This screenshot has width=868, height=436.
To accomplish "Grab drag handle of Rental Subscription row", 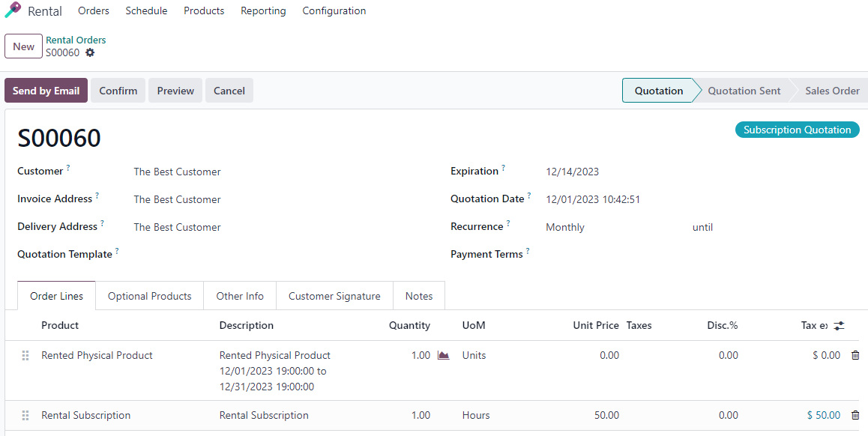I will point(25,416).
